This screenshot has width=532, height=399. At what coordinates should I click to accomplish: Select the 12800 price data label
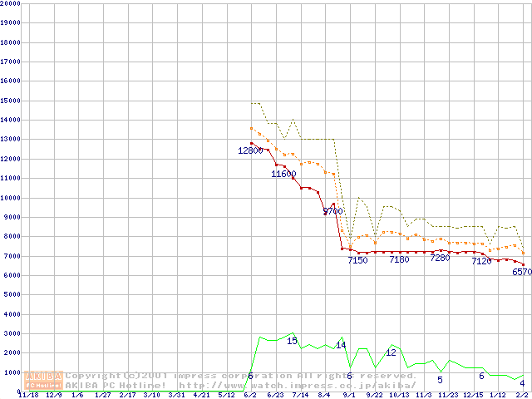coord(250,151)
